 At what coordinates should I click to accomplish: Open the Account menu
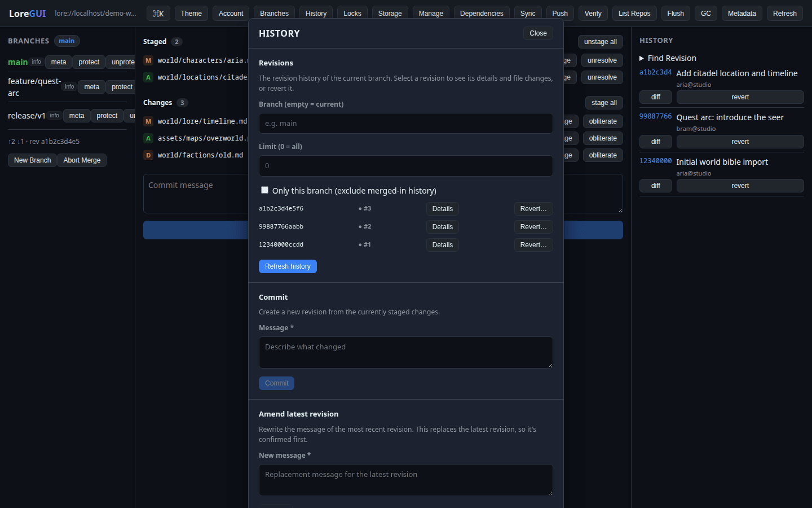click(231, 14)
